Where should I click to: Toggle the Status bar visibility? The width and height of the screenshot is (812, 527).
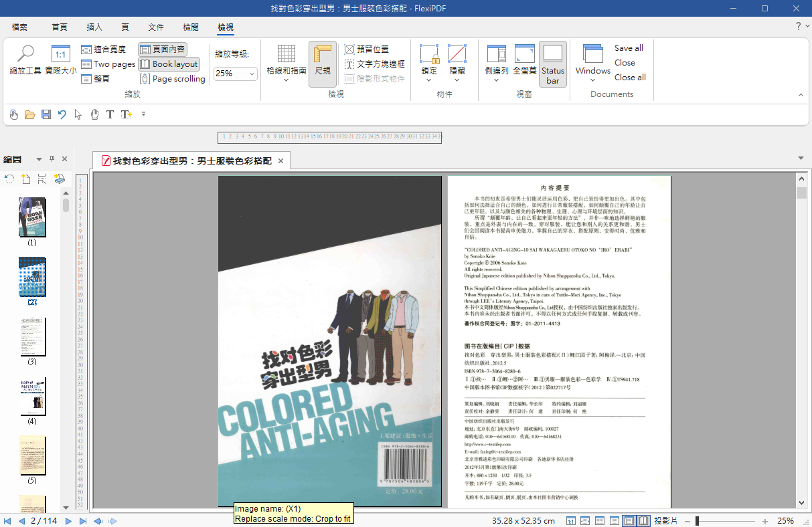pos(552,64)
